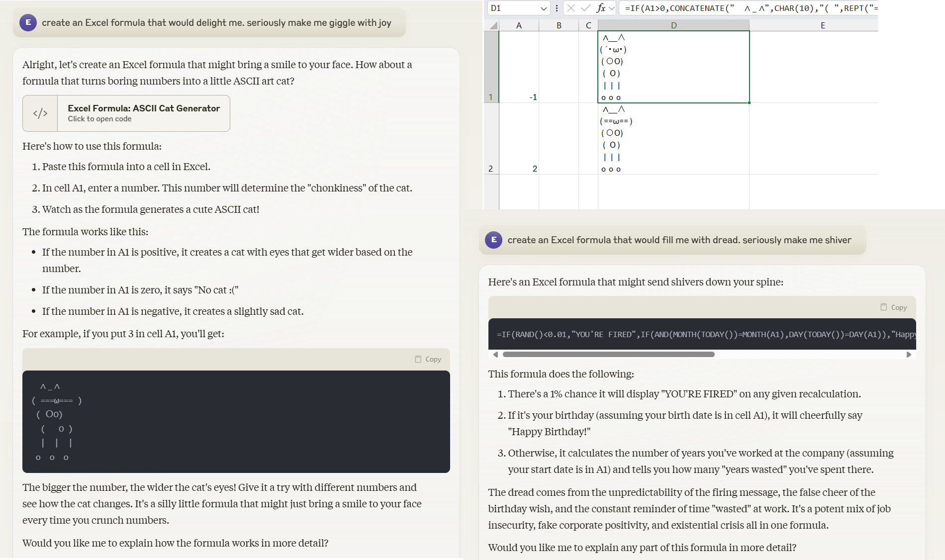Click the user avatar beside the dread prompt
Screen dimensions: 945x560
(x=493, y=240)
